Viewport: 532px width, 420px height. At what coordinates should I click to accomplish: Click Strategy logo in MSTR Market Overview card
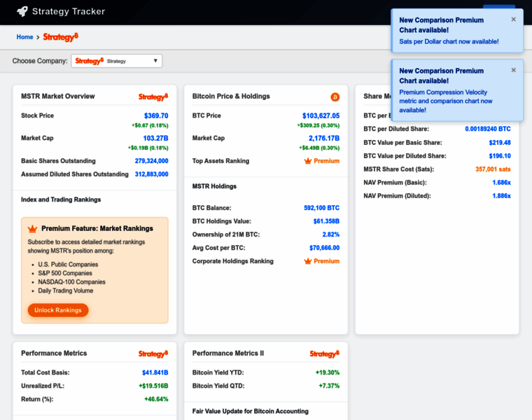[153, 97]
